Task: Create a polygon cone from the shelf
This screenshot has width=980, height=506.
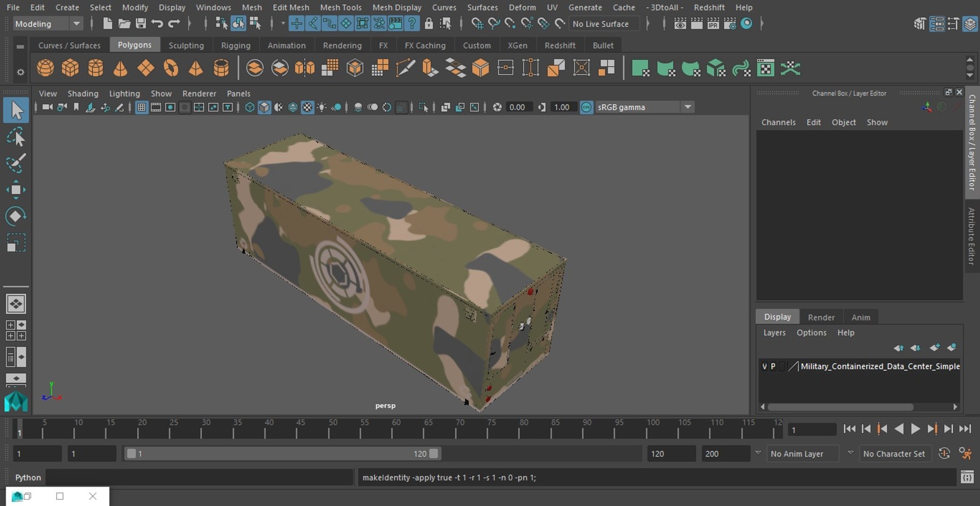Action: (120, 68)
